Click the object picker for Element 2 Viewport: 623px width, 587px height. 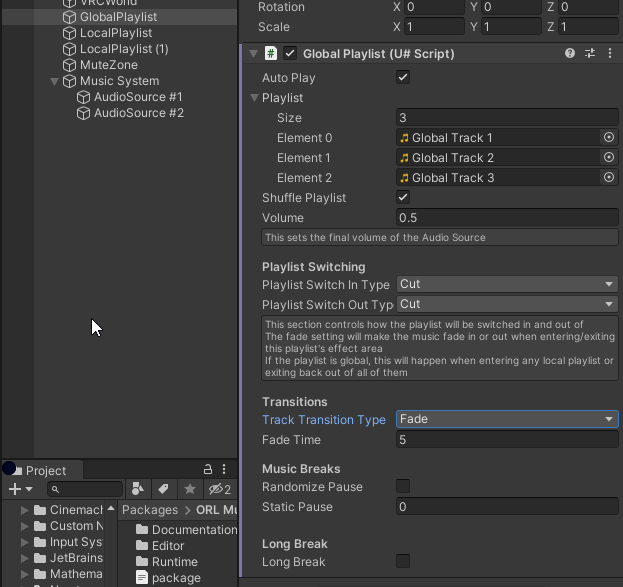[x=608, y=178]
